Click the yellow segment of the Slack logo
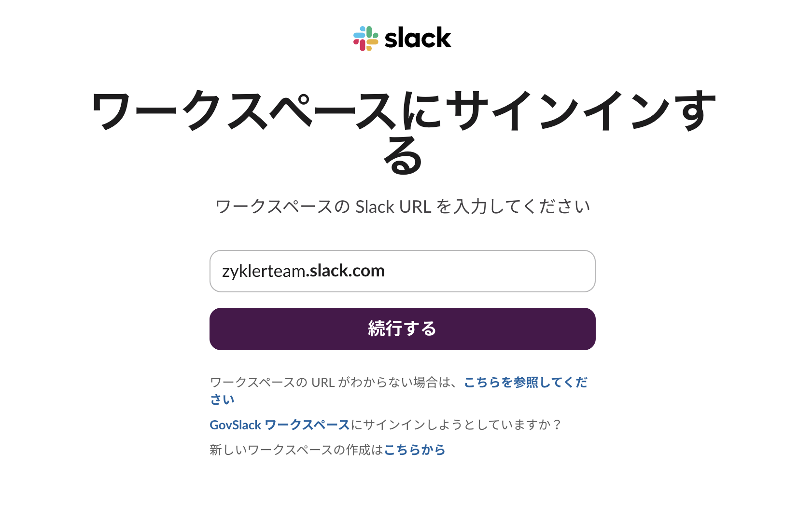812x521 pixels. [373, 42]
